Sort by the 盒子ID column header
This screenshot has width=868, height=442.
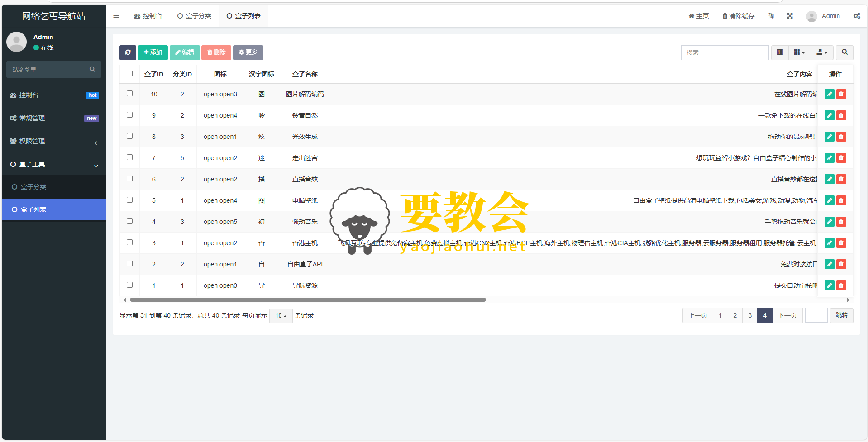[x=154, y=74]
